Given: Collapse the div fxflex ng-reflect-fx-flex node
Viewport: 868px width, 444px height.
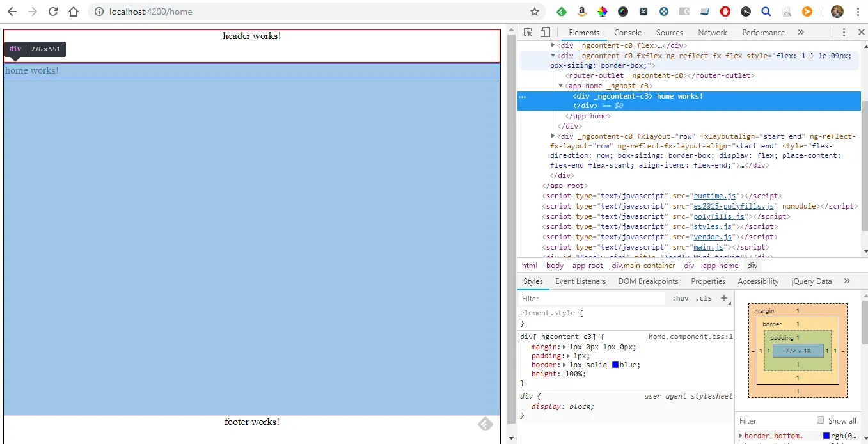Looking at the screenshot, I should pos(553,56).
